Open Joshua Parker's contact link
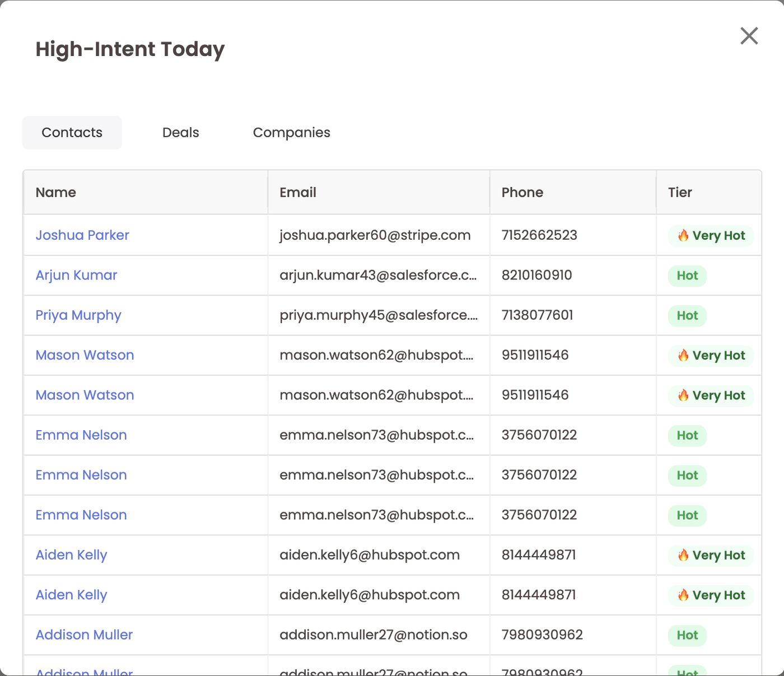The image size is (784, 676). tap(82, 235)
